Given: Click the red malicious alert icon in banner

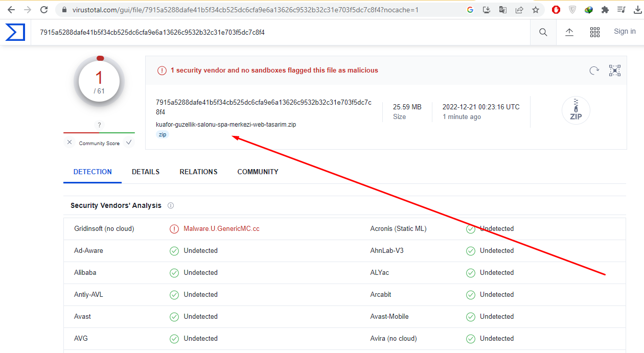Looking at the screenshot, I should [x=162, y=70].
